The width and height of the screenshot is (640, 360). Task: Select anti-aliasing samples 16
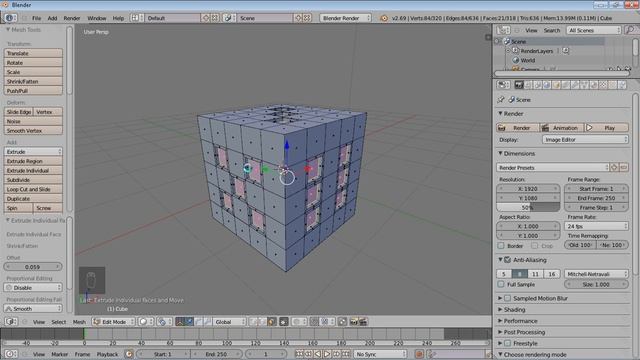pos(552,274)
